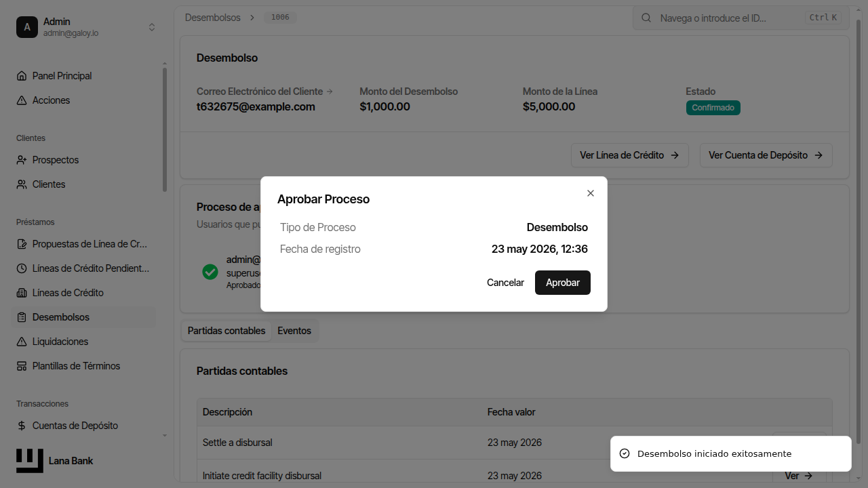Image resolution: width=868 pixels, height=488 pixels.
Task: Click the Plantillas de Términos icon
Action: (22, 366)
